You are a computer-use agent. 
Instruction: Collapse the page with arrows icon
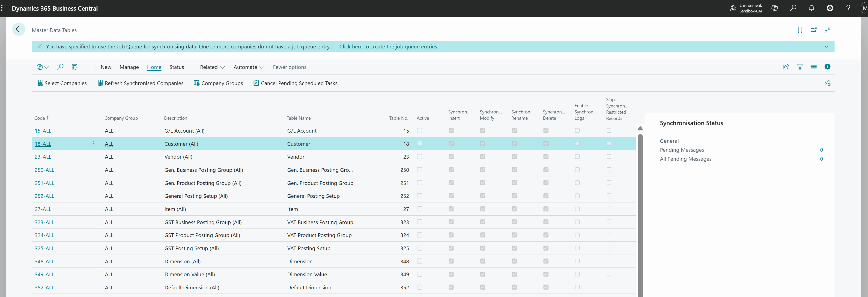[x=828, y=30]
